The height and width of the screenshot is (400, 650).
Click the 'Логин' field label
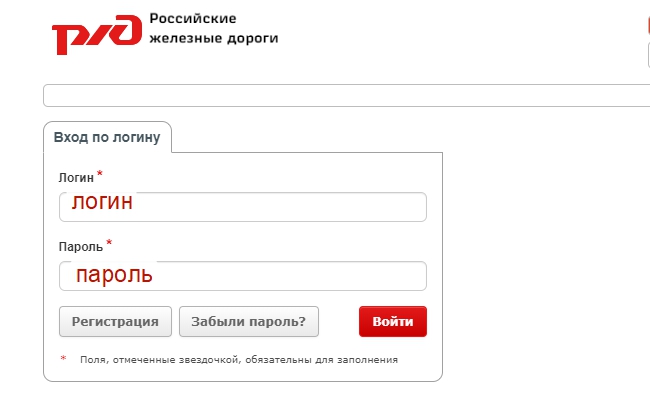pos(76,177)
